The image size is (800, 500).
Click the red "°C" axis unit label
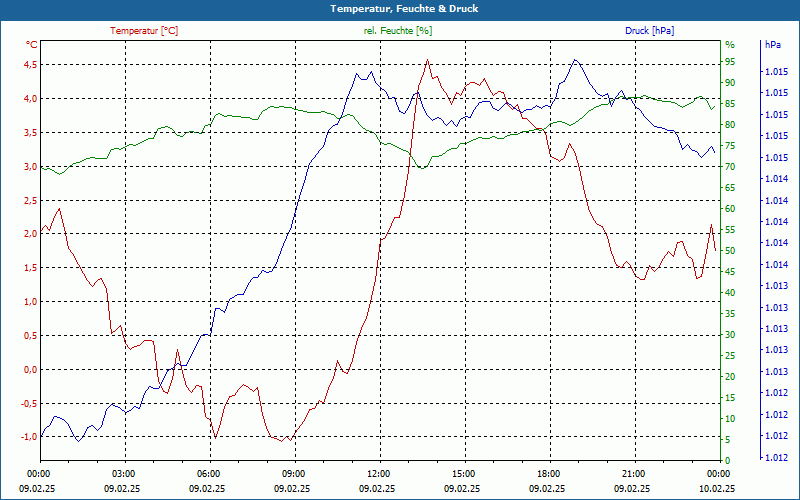(32, 45)
